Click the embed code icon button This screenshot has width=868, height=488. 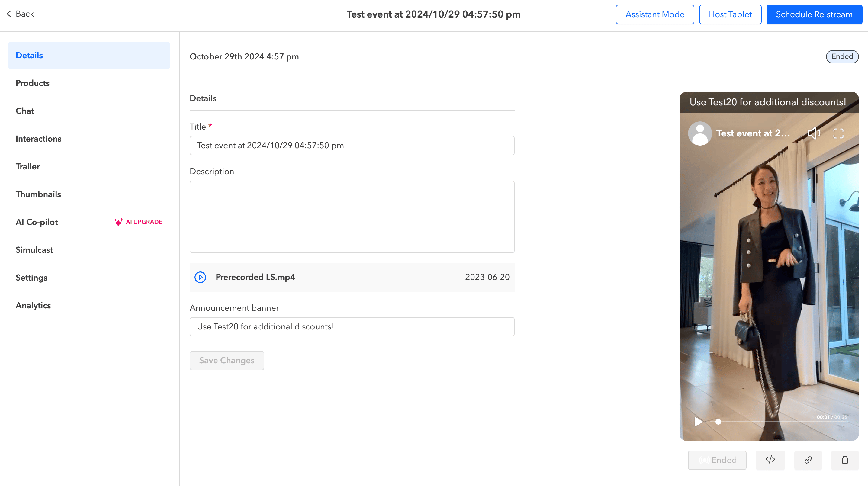770,460
